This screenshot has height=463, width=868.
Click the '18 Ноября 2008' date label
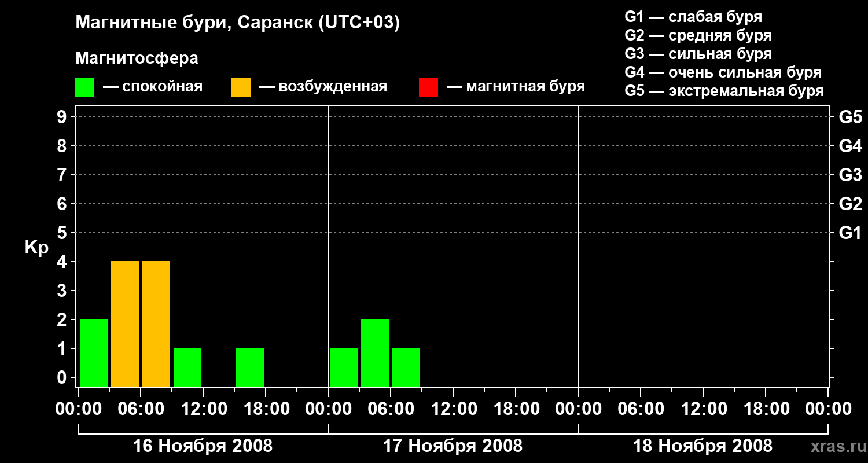(703, 446)
